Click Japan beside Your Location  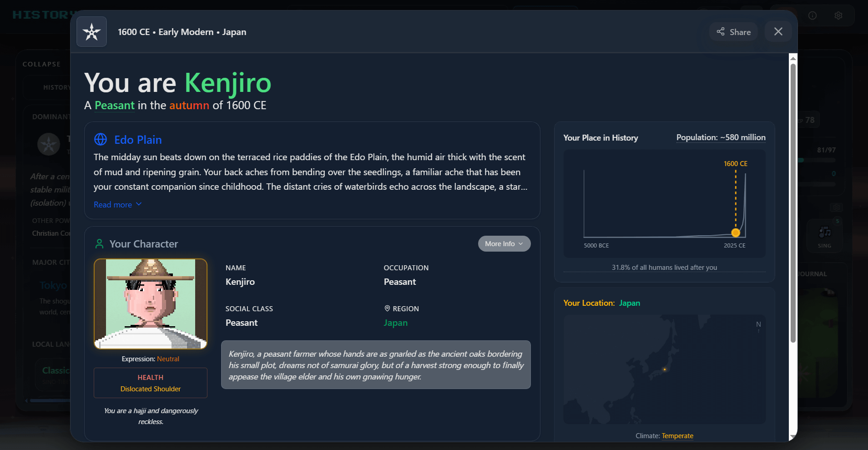tap(630, 303)
